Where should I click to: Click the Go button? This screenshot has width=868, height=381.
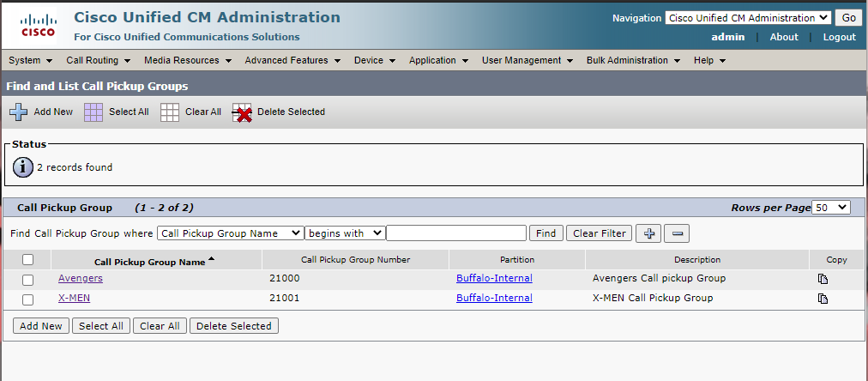pyautogui.click(x=848, y=18)
